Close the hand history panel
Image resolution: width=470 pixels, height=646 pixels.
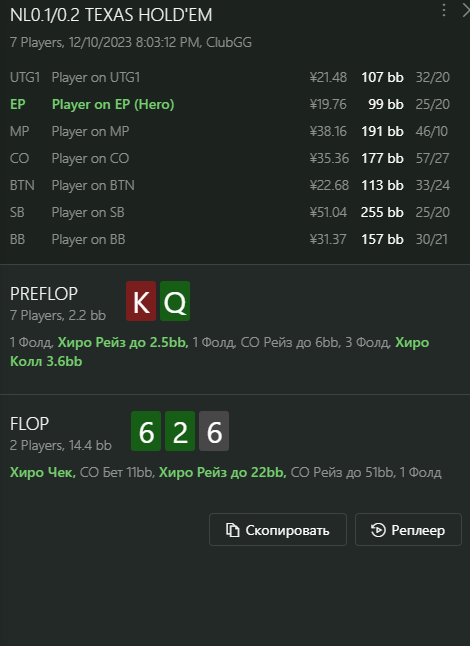click(x=466, y=11)
